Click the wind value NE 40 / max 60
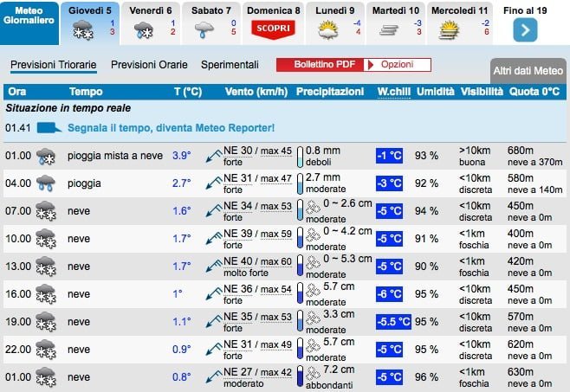Image resolution: width=570 pixels, height=392 pixels. (257, 261)
